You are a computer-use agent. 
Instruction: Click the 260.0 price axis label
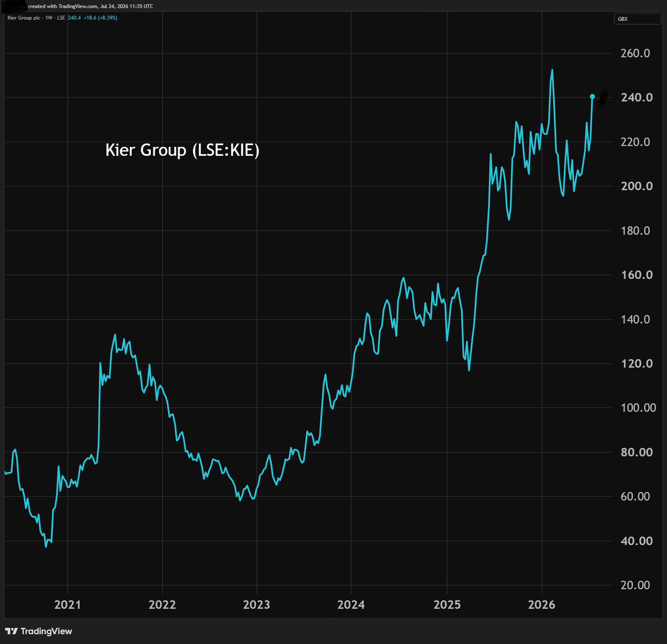point(635,53)
